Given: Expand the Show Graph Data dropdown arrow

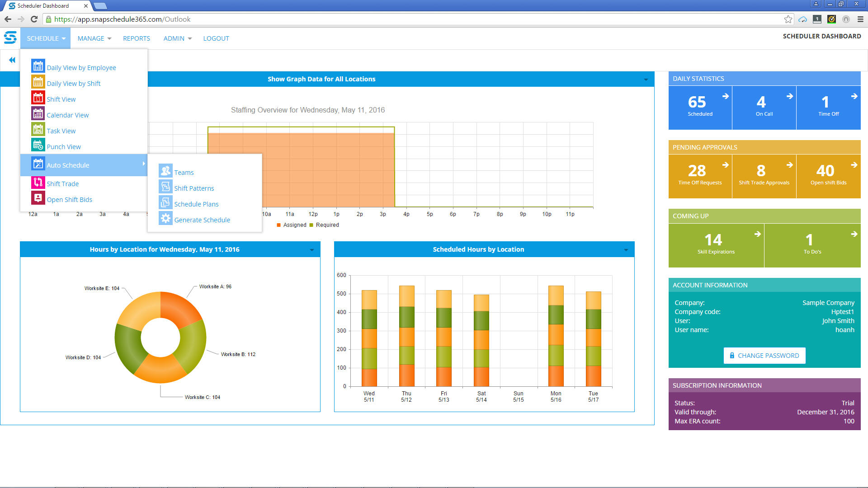Looking at the screenshot, I should (646, 80).
